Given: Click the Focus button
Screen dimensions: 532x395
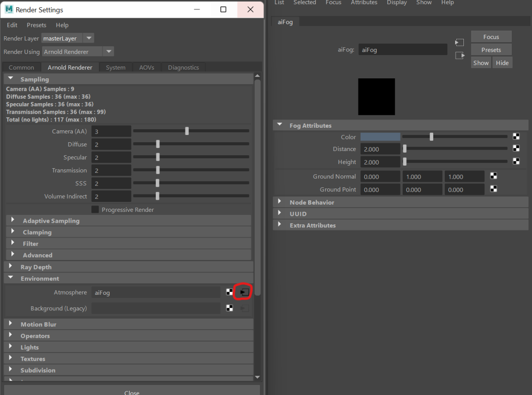Looking at the screenshot, I should click(x=491, y=37).
